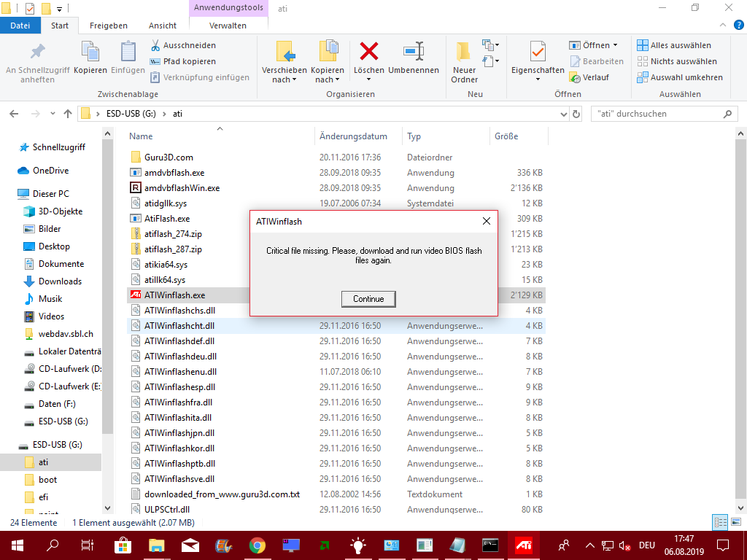Open the Verwalten tab
The image size is (747, 560).
tap(228, 26)
